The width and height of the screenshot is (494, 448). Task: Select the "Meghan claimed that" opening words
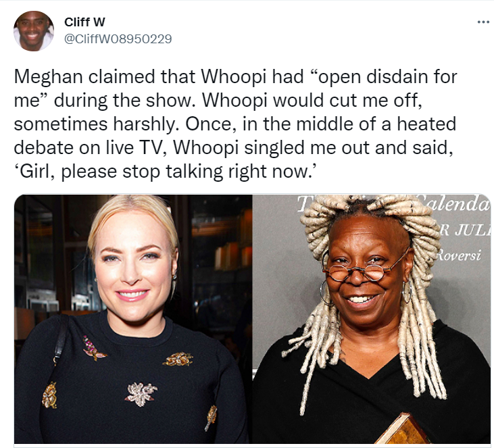point(100,77)
